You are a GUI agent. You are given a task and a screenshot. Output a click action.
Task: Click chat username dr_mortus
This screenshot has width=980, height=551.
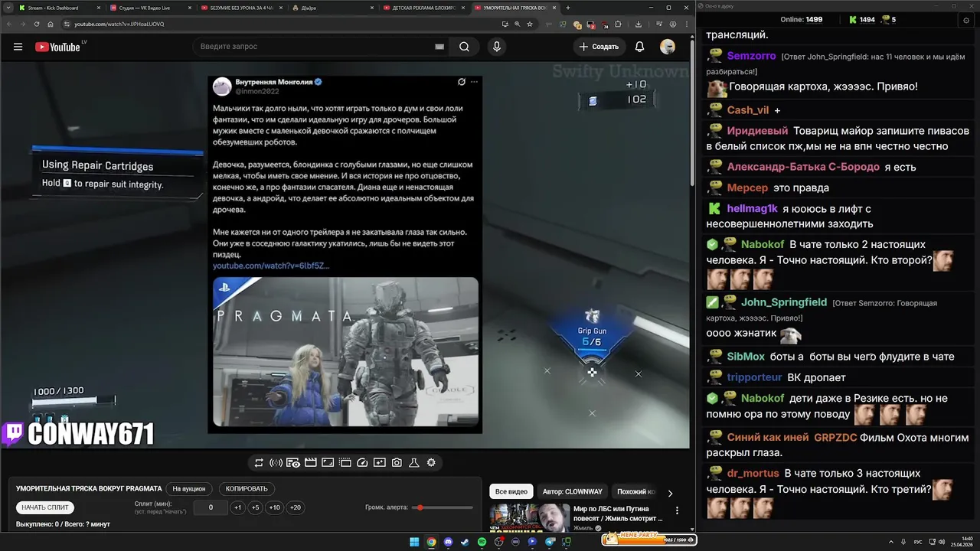coord(753,473)
